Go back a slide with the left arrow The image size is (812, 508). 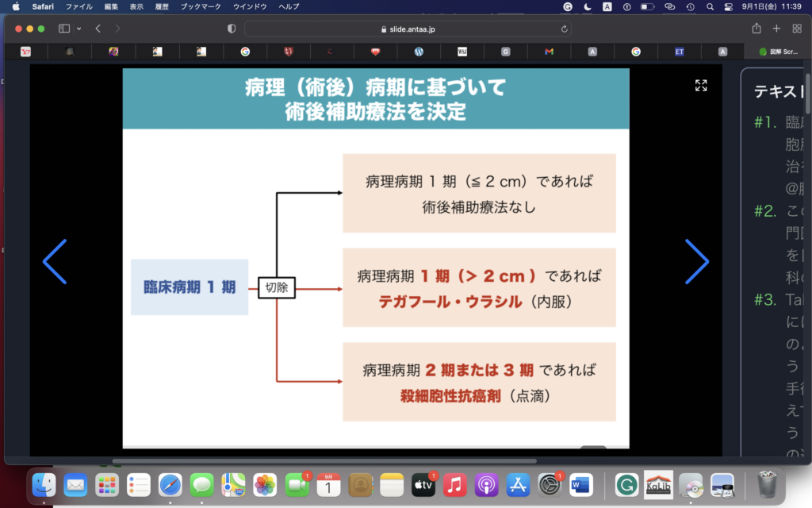coord(55,261)
